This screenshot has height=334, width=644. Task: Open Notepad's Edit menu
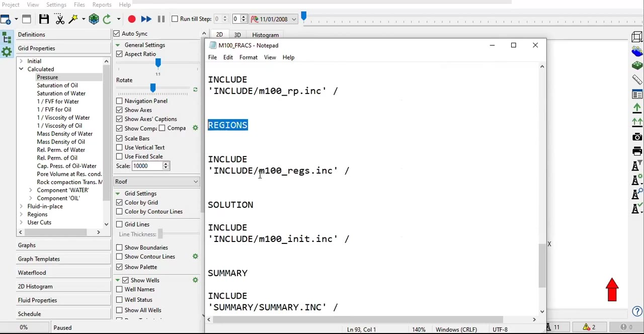228,57
